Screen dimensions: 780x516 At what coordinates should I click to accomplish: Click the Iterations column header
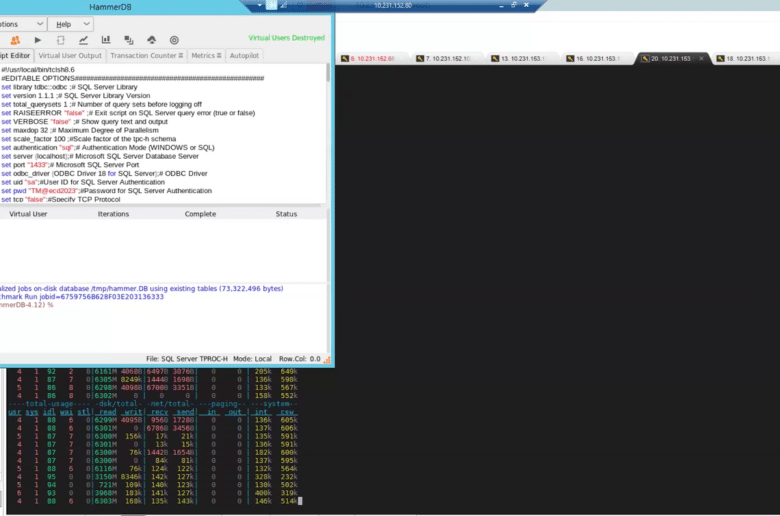(x=113, y=214)
